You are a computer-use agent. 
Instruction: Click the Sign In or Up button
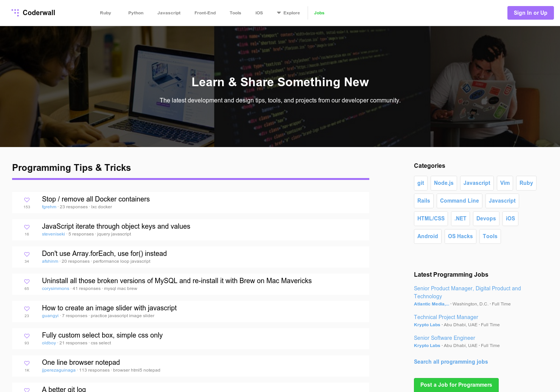coord(530,12)
